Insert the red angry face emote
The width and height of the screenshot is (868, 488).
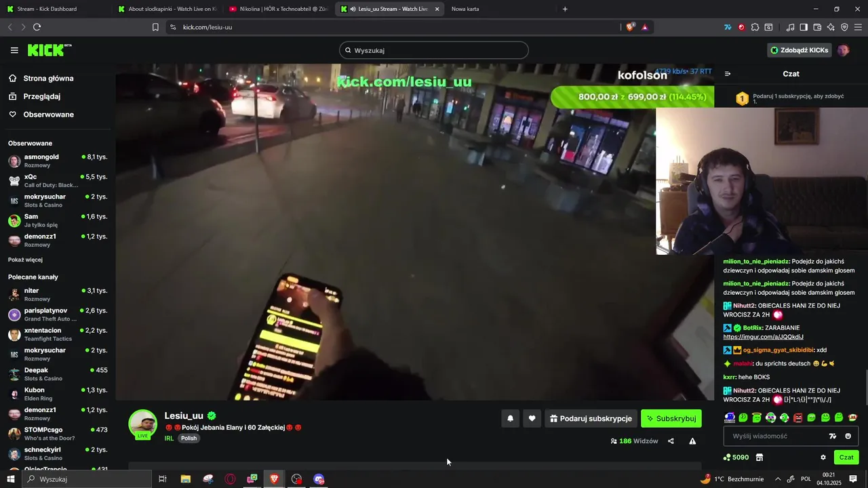pyautogui.click(x=798, y=418)
